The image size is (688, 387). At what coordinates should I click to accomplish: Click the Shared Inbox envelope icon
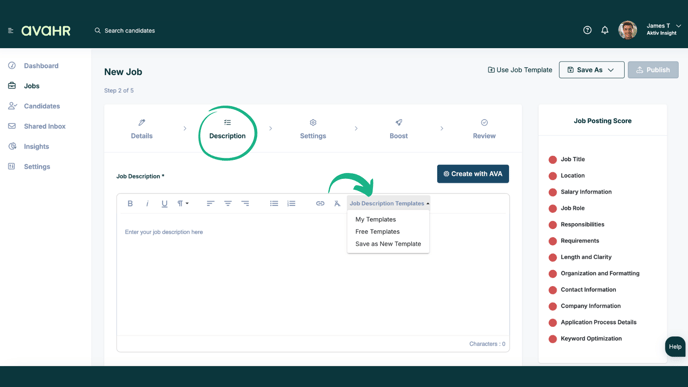[x=12, y=126]
